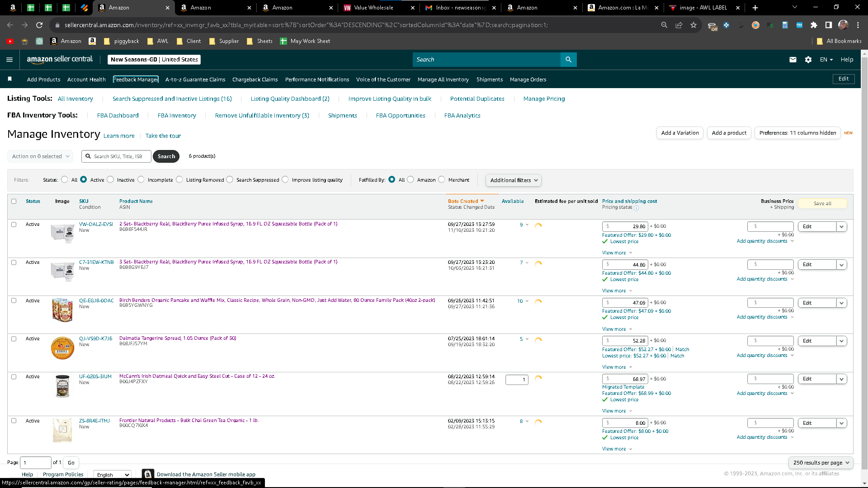Open a new browser tab
Image resolution: width=868 pixels, height=488 pixels.
pos(755,8)
